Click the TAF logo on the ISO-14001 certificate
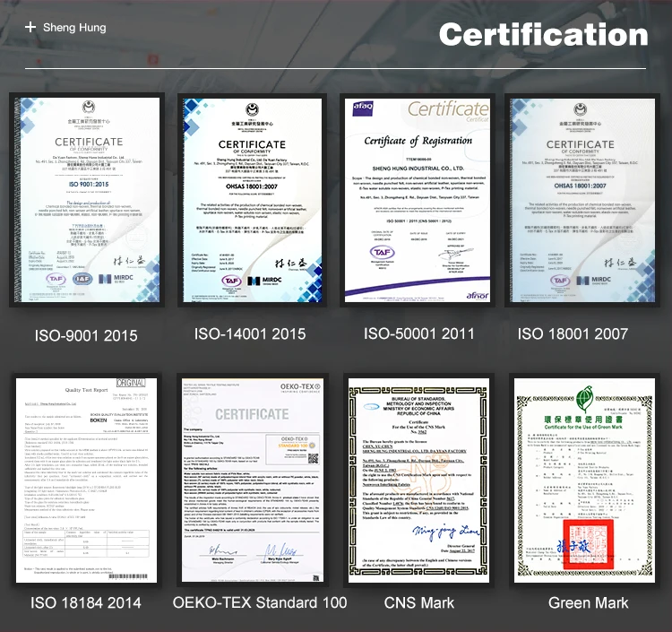The height and width of the screenshot is (632, 672). click(x=231, y=281)
